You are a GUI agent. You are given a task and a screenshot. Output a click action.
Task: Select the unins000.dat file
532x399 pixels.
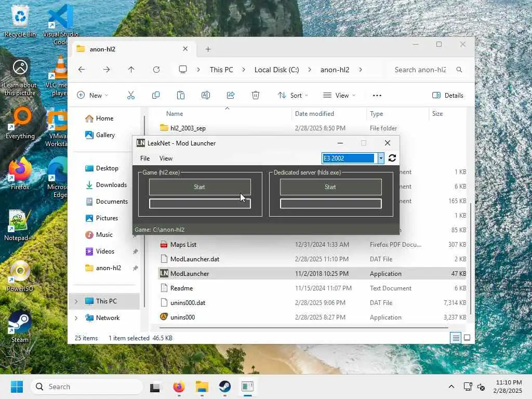312,303
